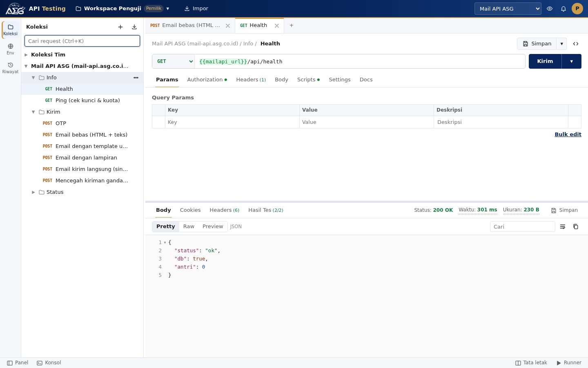Open the Env sidebar panel
The width and height of the screenshot is (588, 368).
(x=10, y=49)
